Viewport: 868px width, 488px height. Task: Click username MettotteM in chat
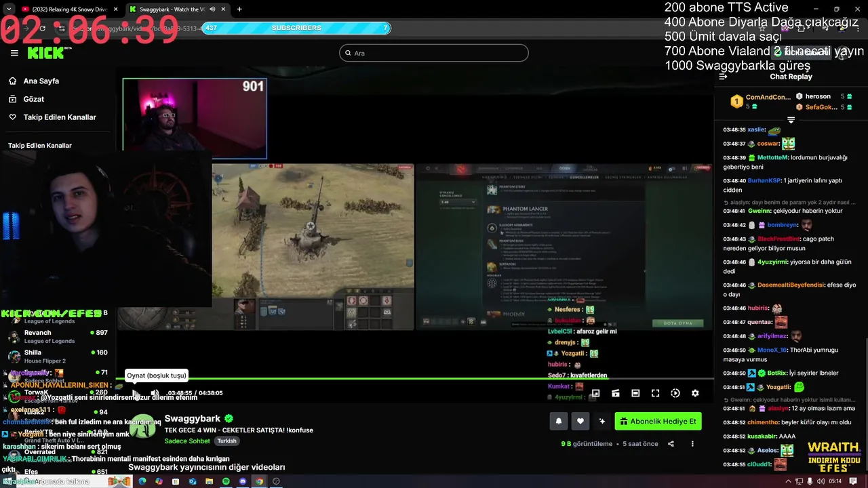tap(773, 158)
